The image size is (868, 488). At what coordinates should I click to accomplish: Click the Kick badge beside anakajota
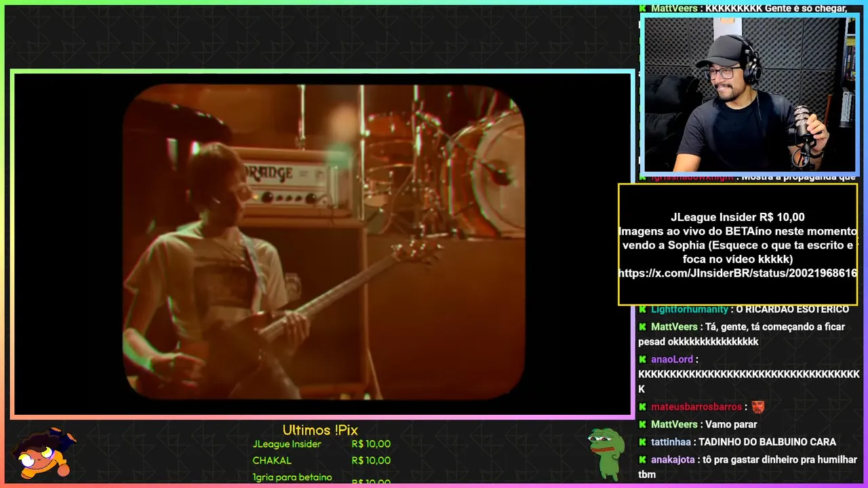642,460
